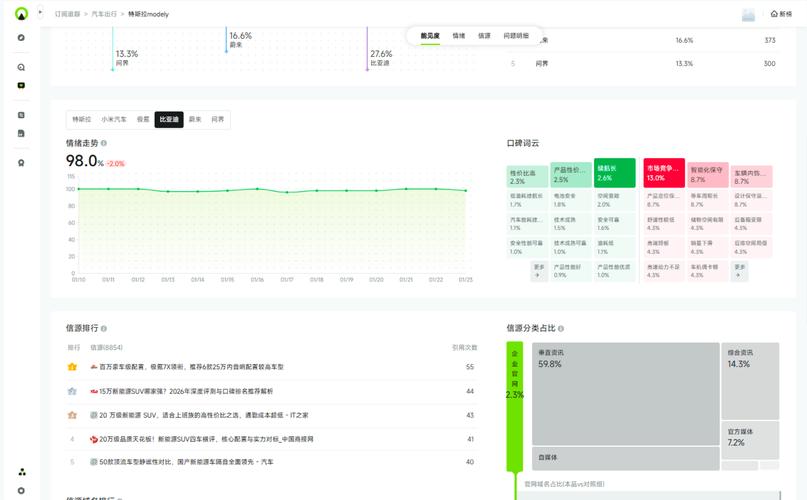Switch to the 情绪 tab in floating nav
Screen dimensions: 807x500
click(459, 36)
